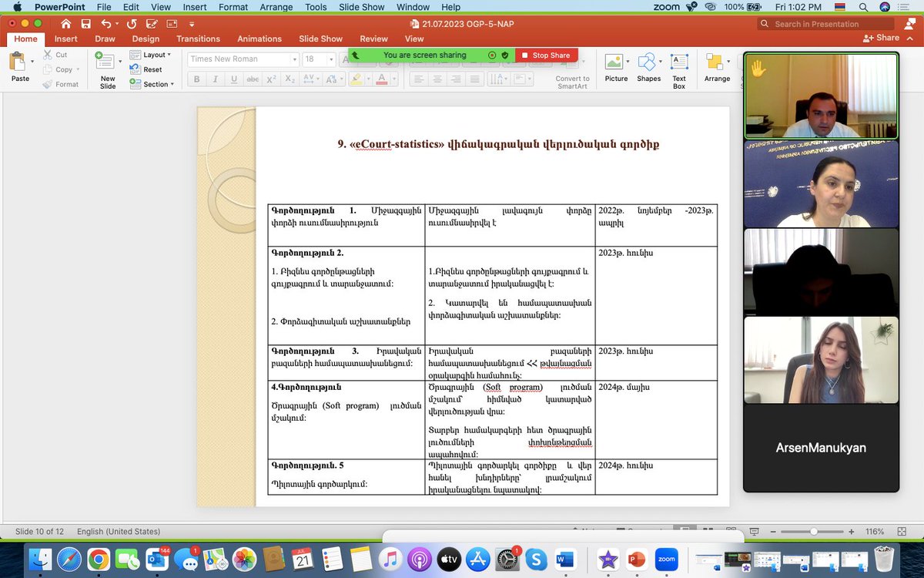Click the Copy tool in ribbon
The image size is (924, 578).
(58, 69)
